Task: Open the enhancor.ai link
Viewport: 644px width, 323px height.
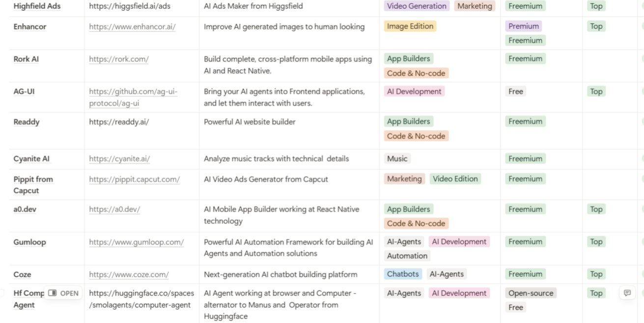Action: point(132,27)
